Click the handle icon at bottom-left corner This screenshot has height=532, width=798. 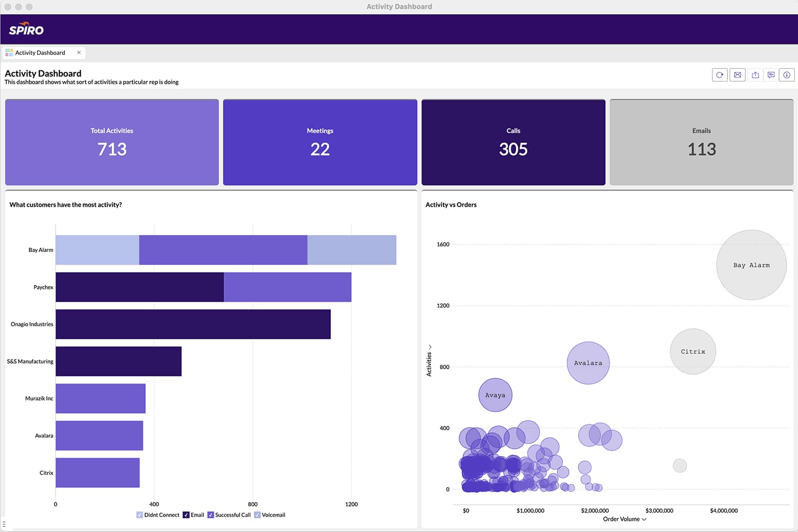(x=4, y=524)
